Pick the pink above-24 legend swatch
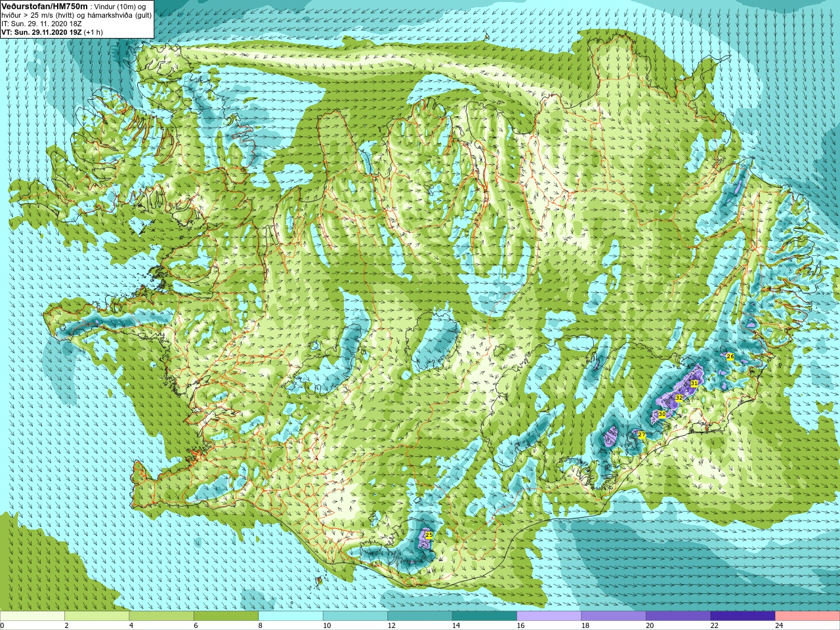This screenshot has width=840, height=630. click(x=807, y=616)
